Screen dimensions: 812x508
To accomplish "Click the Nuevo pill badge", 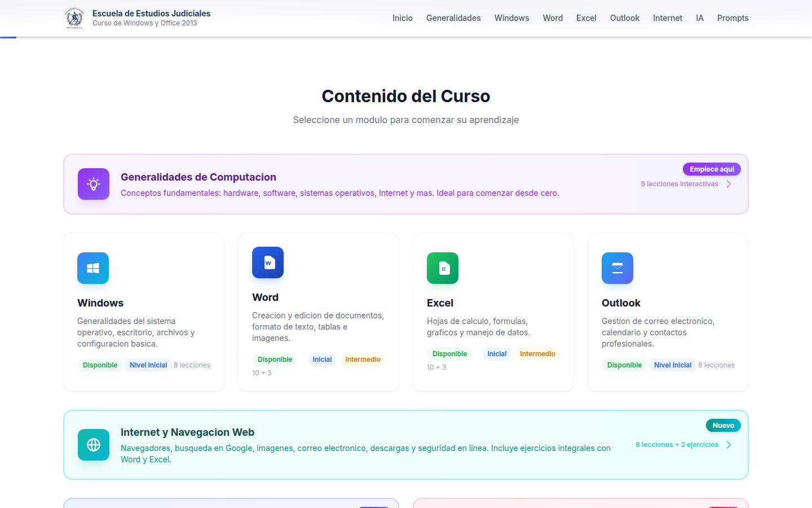I will 723,425.
